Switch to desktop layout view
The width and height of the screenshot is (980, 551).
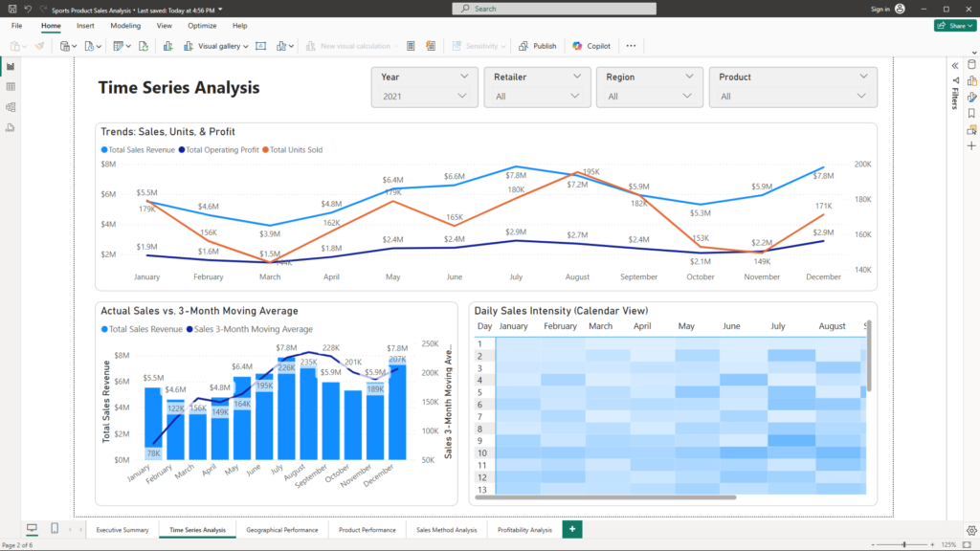click(x=32, y=529)
